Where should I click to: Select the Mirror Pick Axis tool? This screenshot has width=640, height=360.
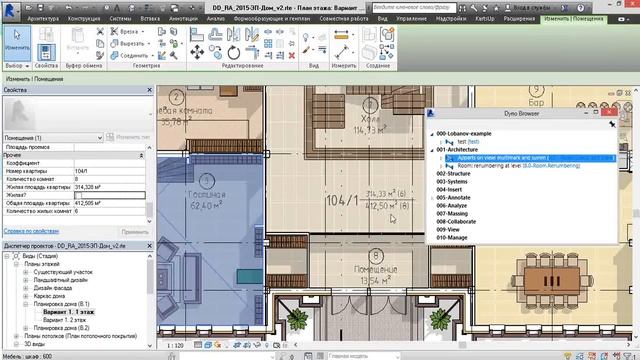tap(233, 34)
